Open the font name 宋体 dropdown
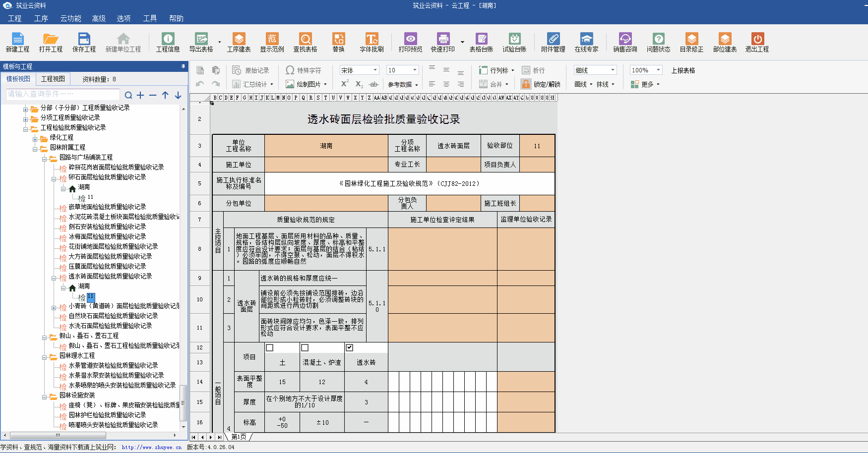 pyautogui.click(x=375, y=70)
